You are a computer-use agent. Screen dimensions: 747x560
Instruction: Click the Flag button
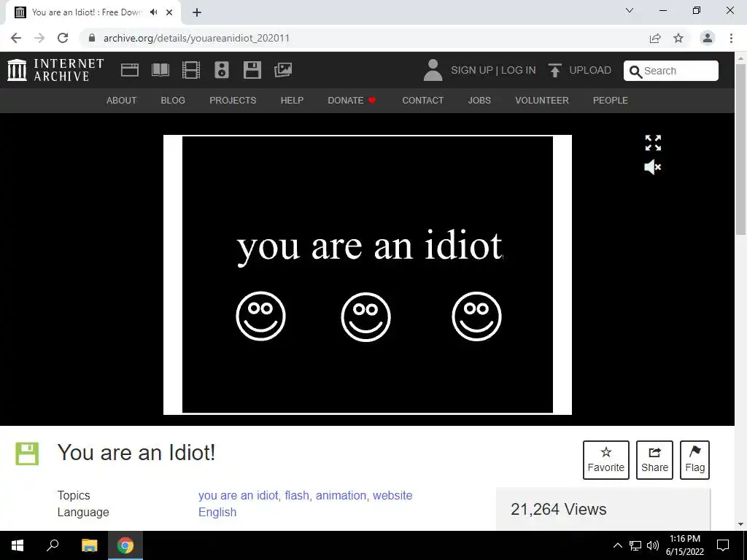coord(695,460)
